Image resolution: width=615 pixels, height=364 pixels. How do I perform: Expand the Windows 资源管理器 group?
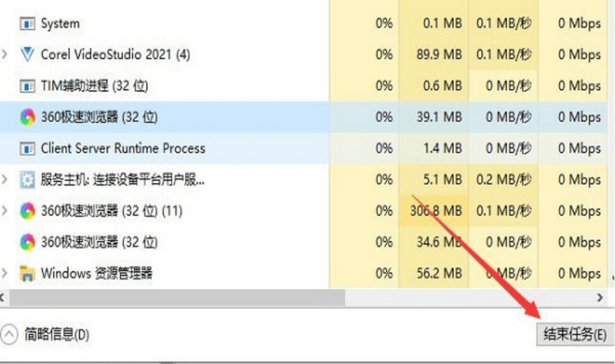[x=4, y=273]
